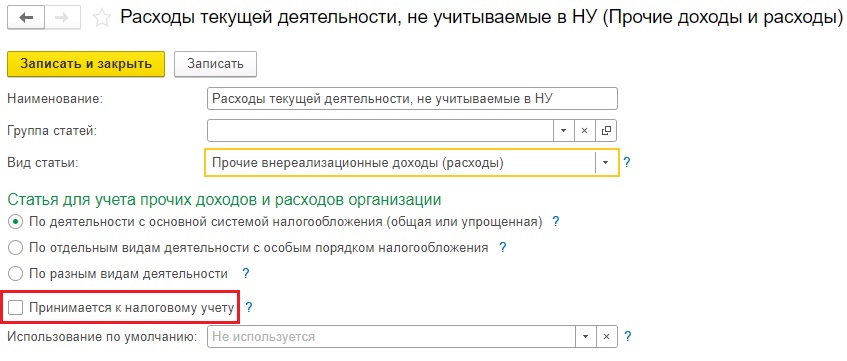Click the Записать button
The width and height of the screenshot is (847, 361).
(215, 64)
